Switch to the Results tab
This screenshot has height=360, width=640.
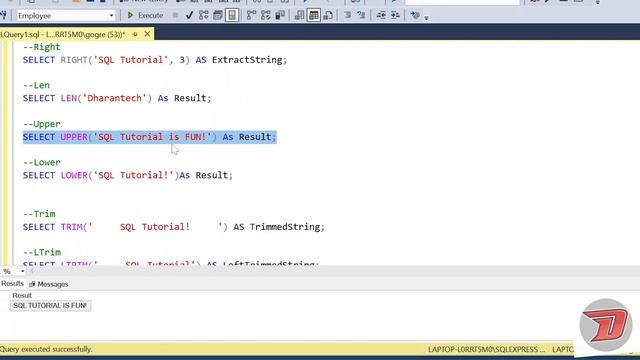(12, 284)
